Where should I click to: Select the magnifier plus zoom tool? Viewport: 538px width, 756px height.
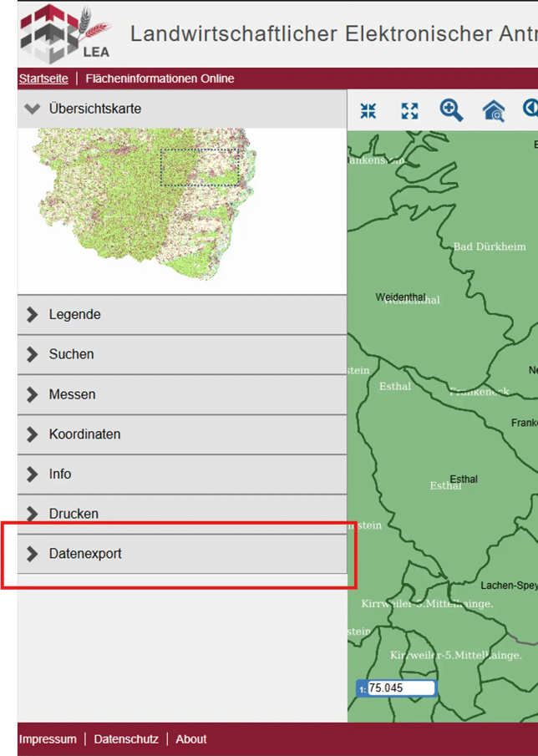point(451,111)
